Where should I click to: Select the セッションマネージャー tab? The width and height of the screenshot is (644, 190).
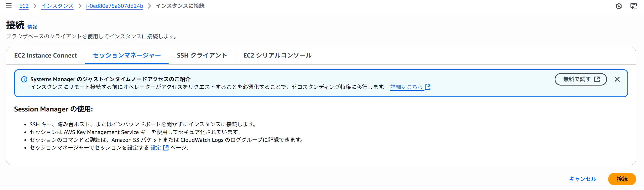pyautogui.click(x=127, y=55)
